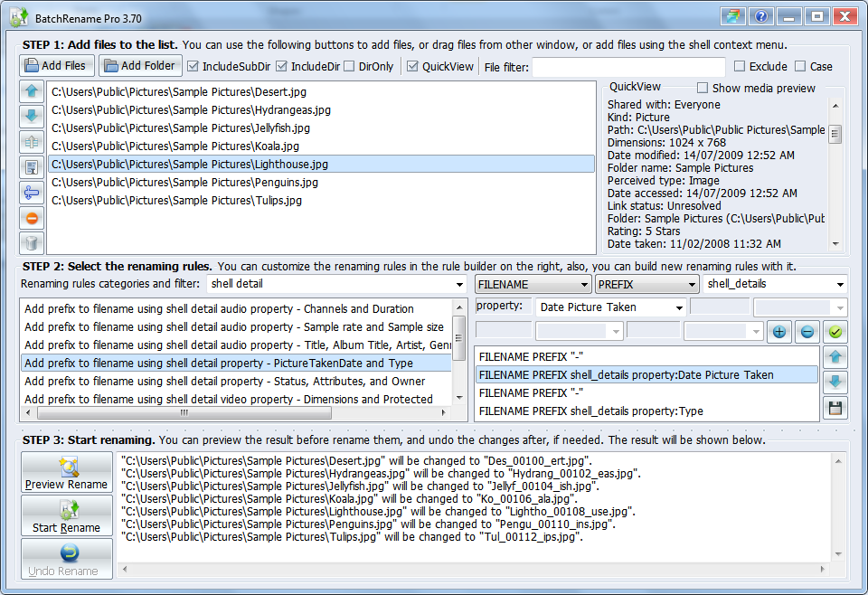Open the Date Picture Taken property dropdown
The width and height of the screenshot is (868, 595).
pos(679,307)
